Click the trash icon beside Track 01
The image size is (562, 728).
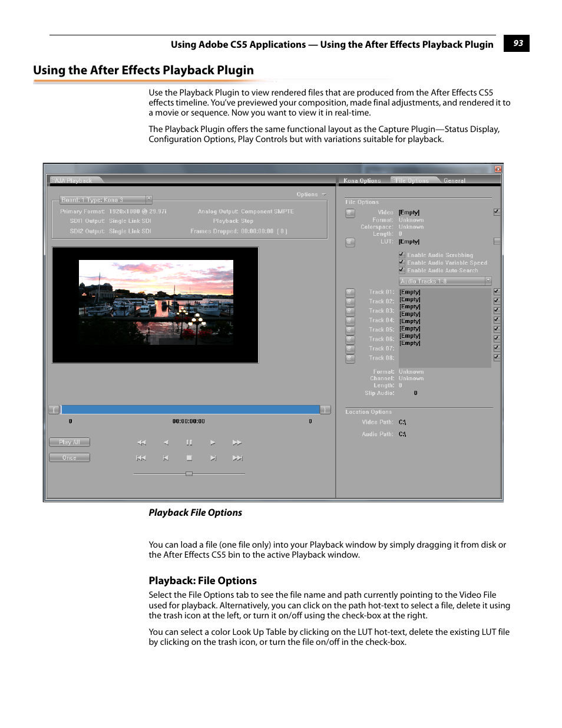(350, 292)
